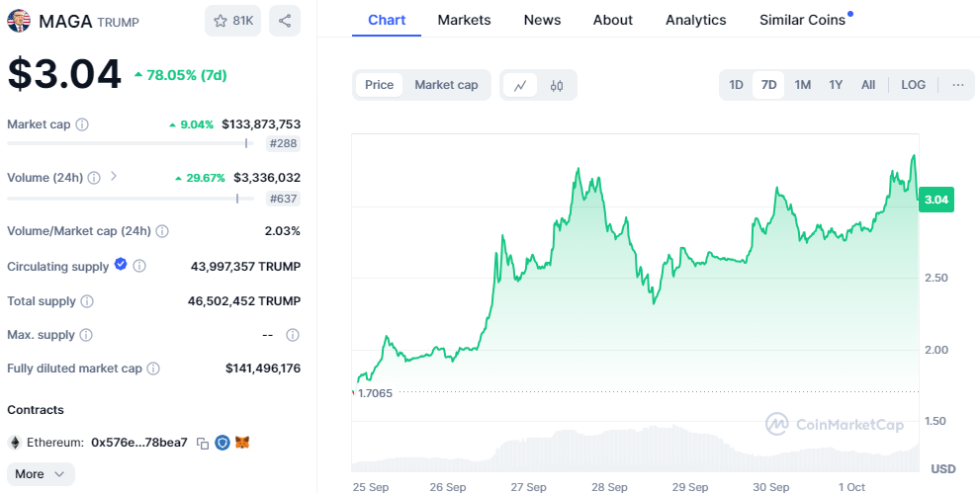
Task: Click the $133,873,753 market cap value
Action: pyautogui.click(x=261, y=124)
